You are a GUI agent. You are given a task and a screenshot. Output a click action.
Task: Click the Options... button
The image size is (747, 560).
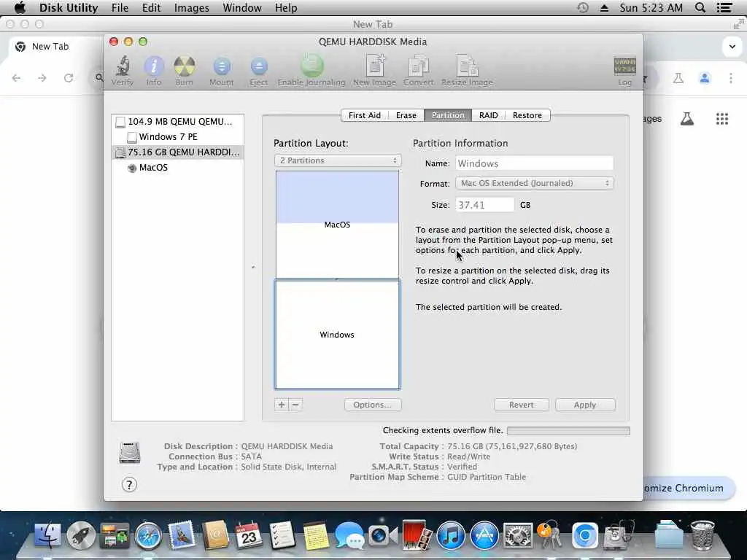click(373, 405)
